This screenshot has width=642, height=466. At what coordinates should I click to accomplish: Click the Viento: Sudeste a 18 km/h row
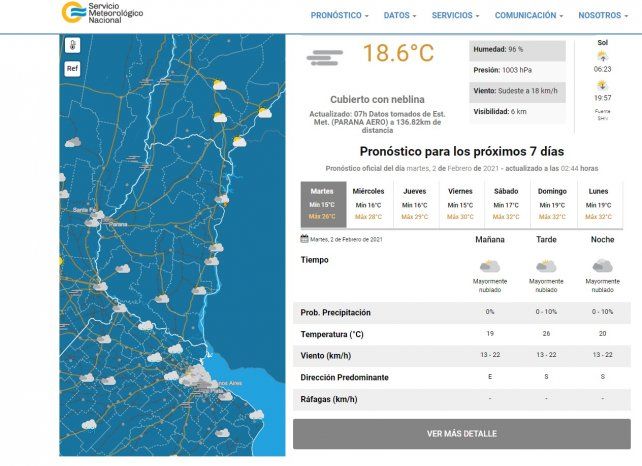pyautogui.click(x=518, y=91)
